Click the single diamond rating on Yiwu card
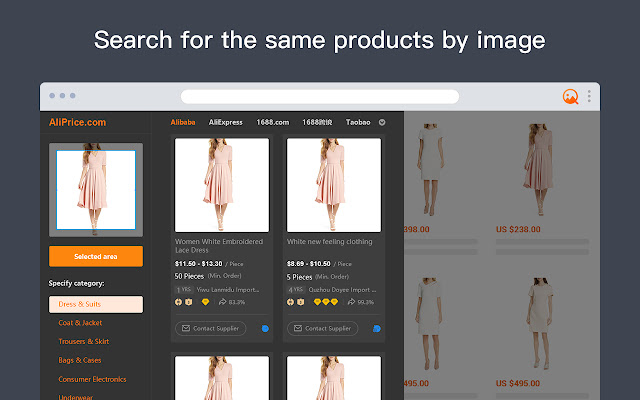This screenshot has width=640, height=400. 205,302
